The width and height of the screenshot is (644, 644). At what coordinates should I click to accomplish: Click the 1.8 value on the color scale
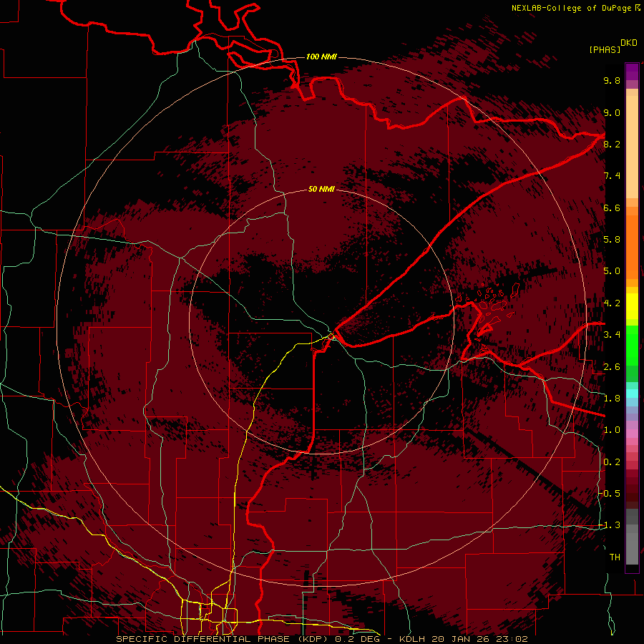pos(612,399)
